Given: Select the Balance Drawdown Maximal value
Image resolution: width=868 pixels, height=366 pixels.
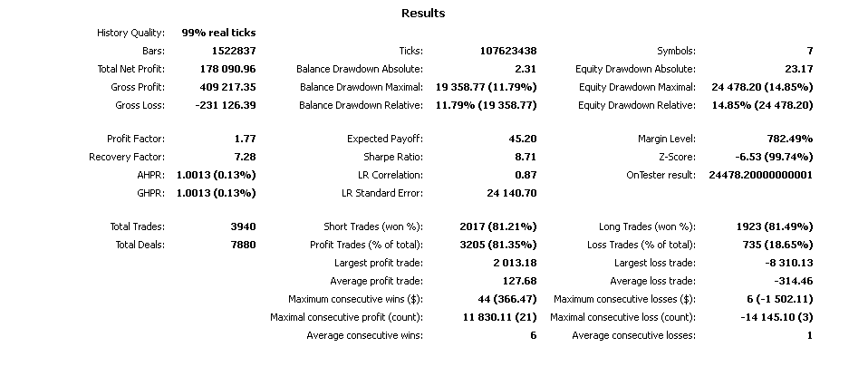Looking at the screenshot, I should (x=486, y=87).
